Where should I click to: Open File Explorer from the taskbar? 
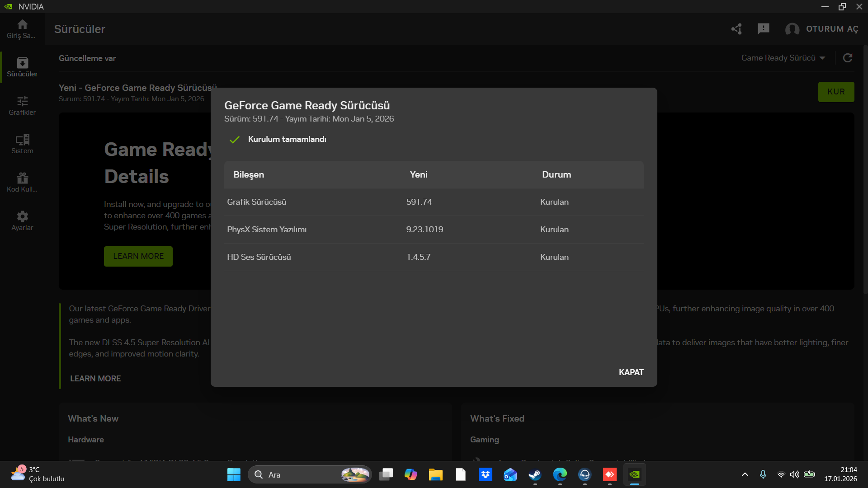(x=436, y=475)
